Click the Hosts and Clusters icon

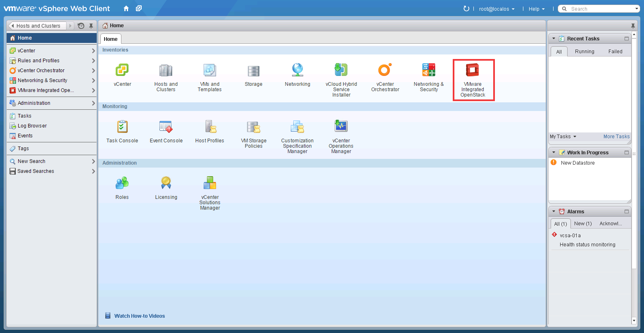click(166, 71)
